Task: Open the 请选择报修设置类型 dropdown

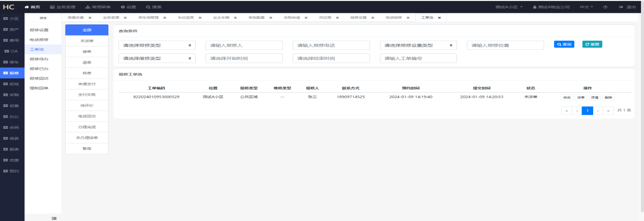Action: [x=418, y=45]
